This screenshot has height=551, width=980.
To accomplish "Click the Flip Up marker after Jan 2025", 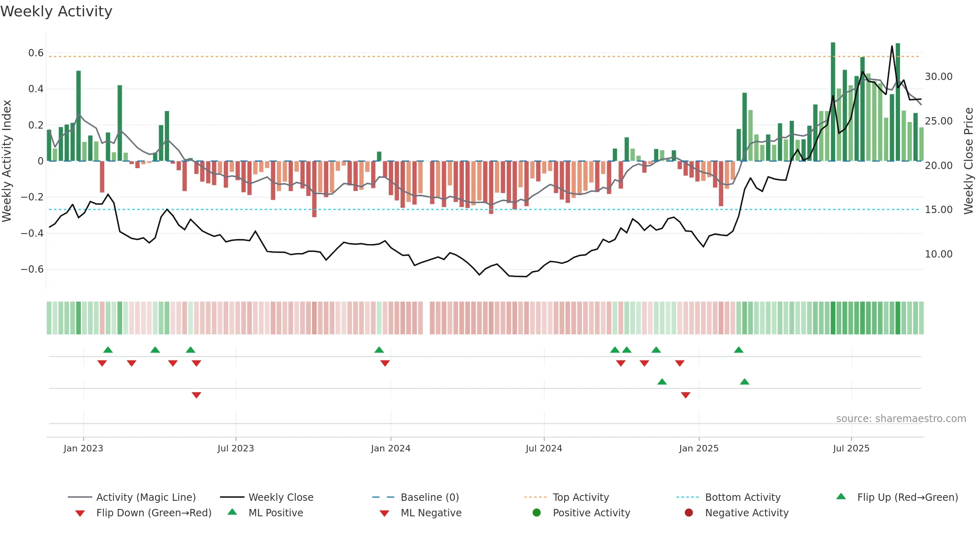I will [x=739, y=350].
